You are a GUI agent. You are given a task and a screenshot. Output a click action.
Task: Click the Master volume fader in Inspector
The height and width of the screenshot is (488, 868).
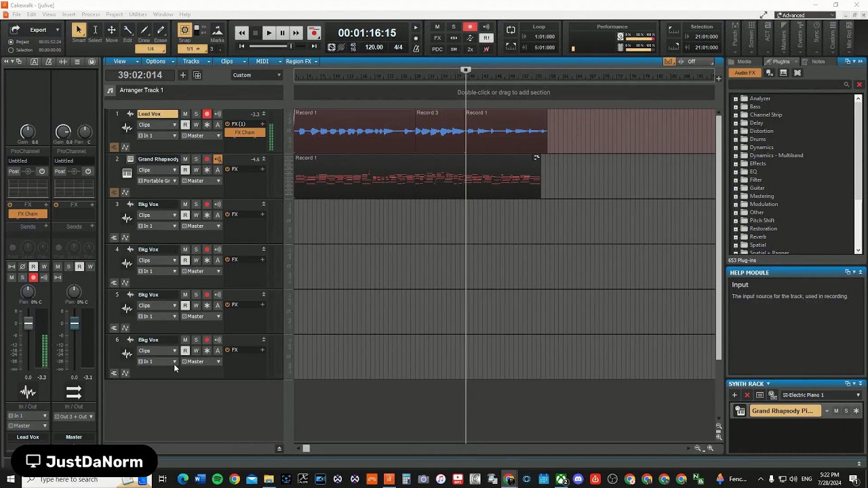pyautogui.click(x=75, y=325)
